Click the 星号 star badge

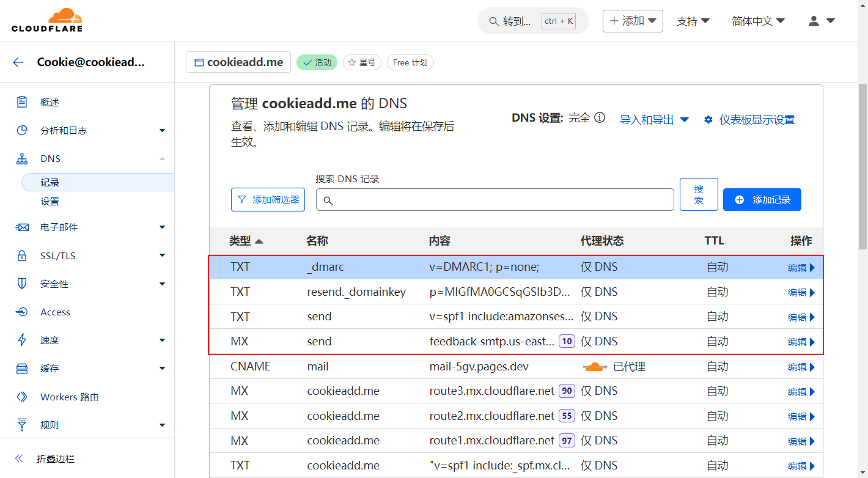[362, 62]
